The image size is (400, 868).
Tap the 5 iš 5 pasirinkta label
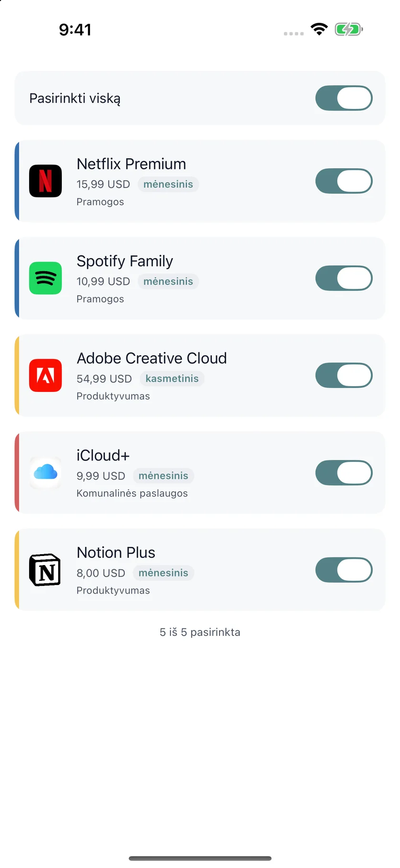(200, 632)
